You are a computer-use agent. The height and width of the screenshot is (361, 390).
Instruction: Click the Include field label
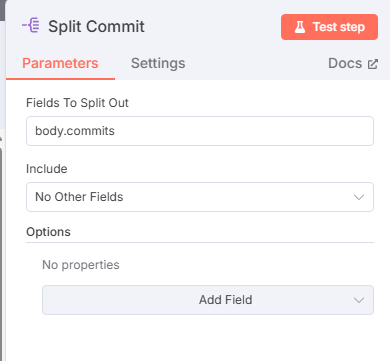coord(47,169)
